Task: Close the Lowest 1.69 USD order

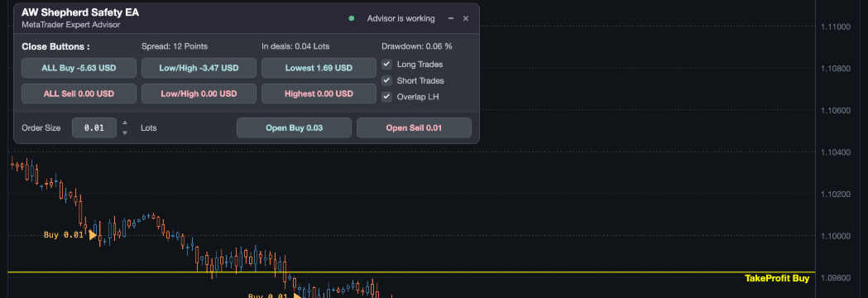Action: (x=319, y=68)
